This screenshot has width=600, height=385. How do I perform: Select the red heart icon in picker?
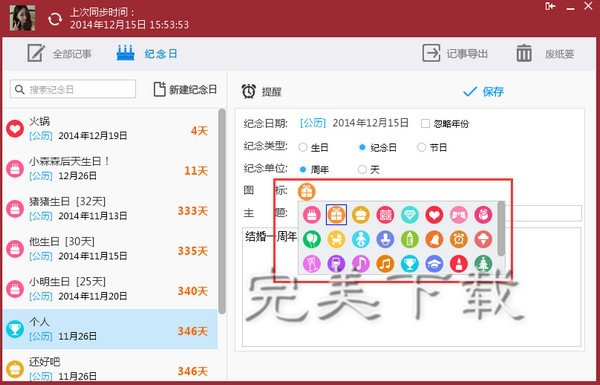[434, 215]
